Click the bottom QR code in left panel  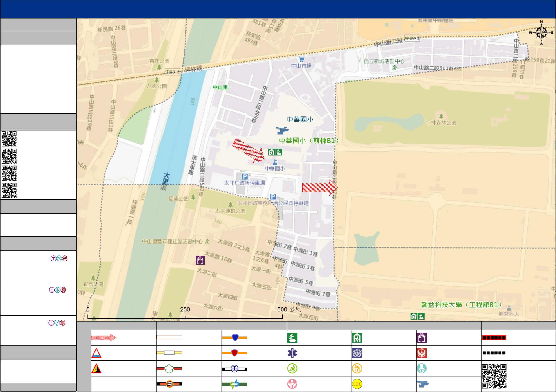9,190
